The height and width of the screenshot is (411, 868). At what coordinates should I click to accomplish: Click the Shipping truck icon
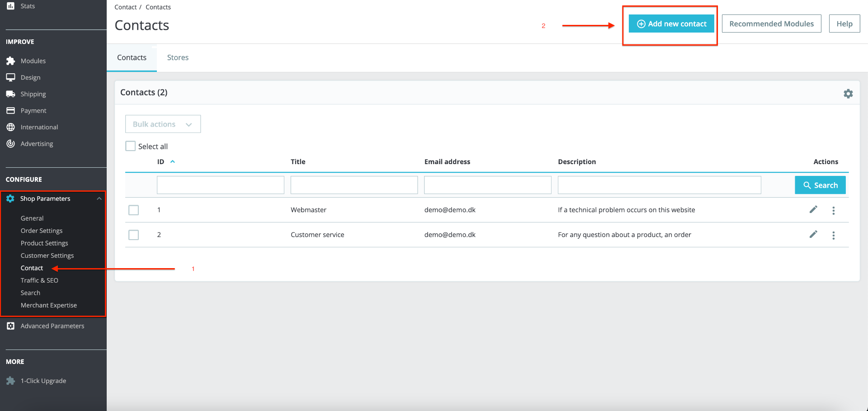[11, 94]
